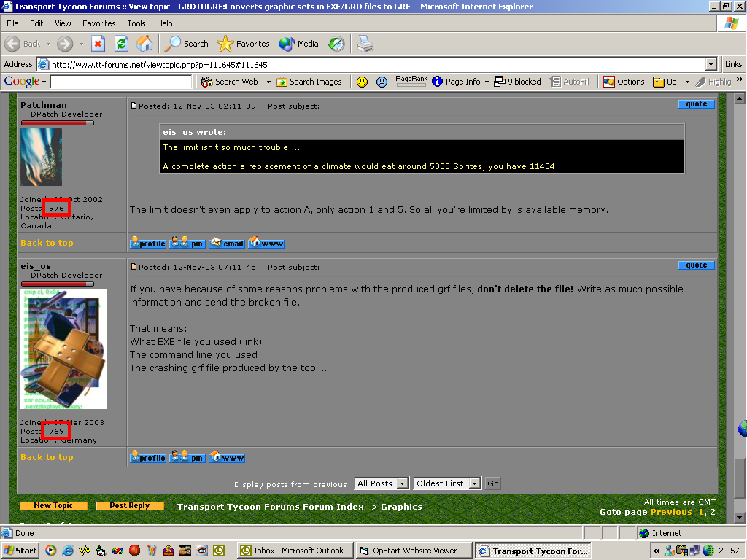The image size is (747, 560).
Task: Quote Patchman's post
Action: (x=696, y=104)
